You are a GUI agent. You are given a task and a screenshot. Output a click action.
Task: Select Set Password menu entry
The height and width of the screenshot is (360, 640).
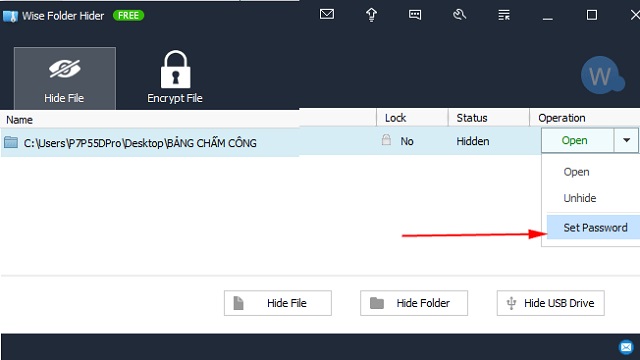[x=593, y=227]
